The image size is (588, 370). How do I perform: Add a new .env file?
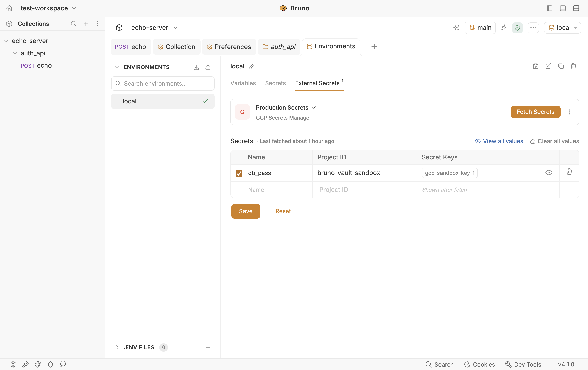[208, 347]
